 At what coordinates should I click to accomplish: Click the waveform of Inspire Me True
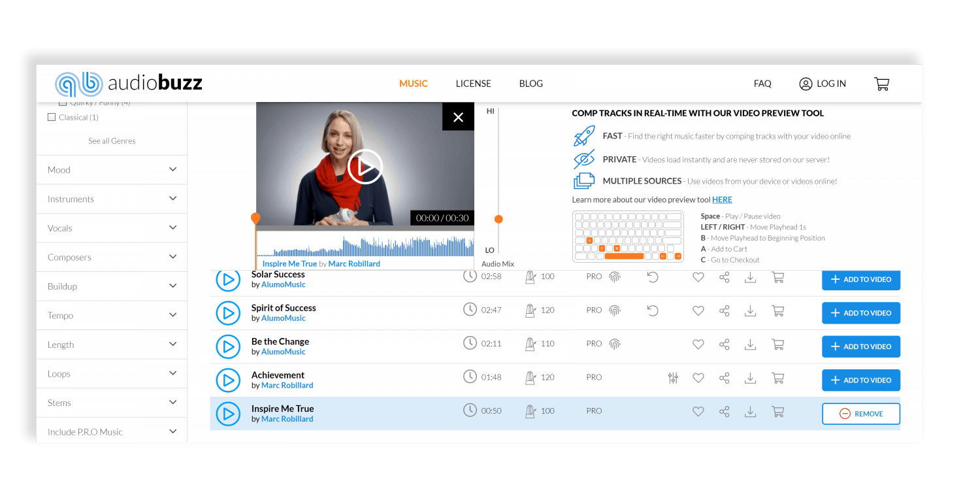coord(365,245)
